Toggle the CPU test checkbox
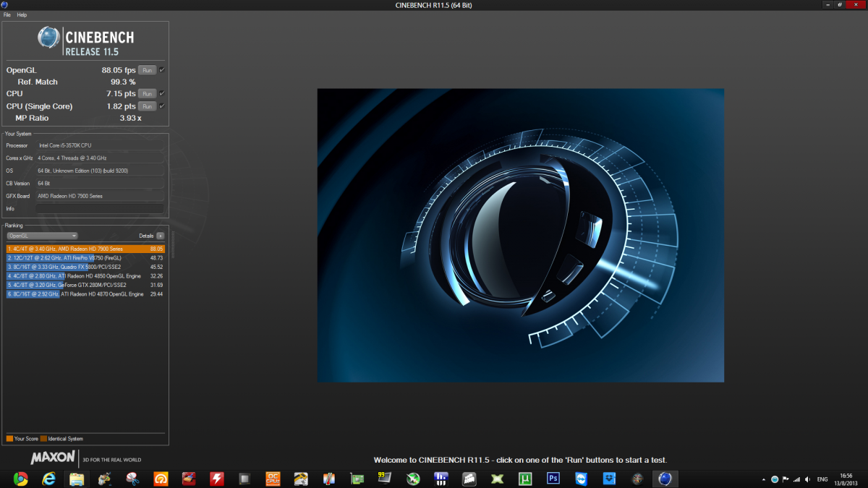Screen dimensions: 868x488 [x=162, y=94]
